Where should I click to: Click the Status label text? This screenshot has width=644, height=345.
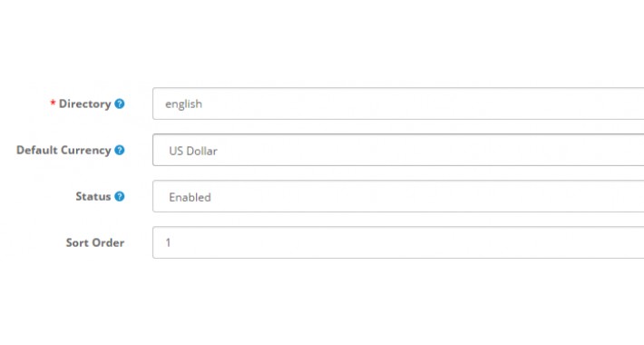click(93, 196)
